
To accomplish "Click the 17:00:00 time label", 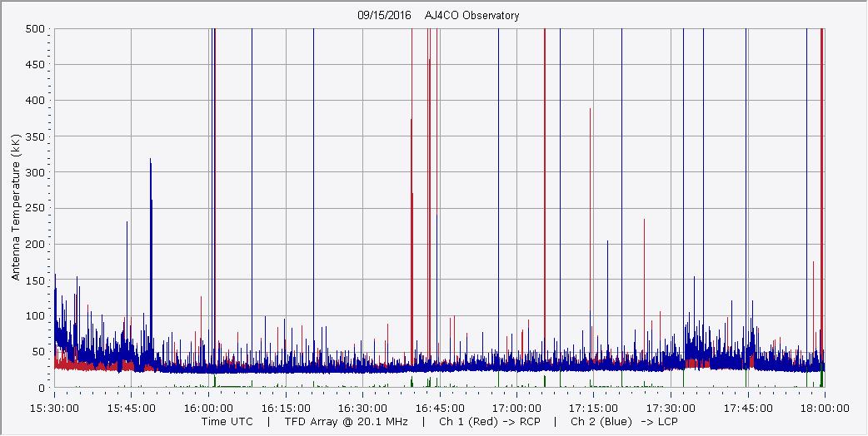I will pyautogui.click(x=517, y=409).
